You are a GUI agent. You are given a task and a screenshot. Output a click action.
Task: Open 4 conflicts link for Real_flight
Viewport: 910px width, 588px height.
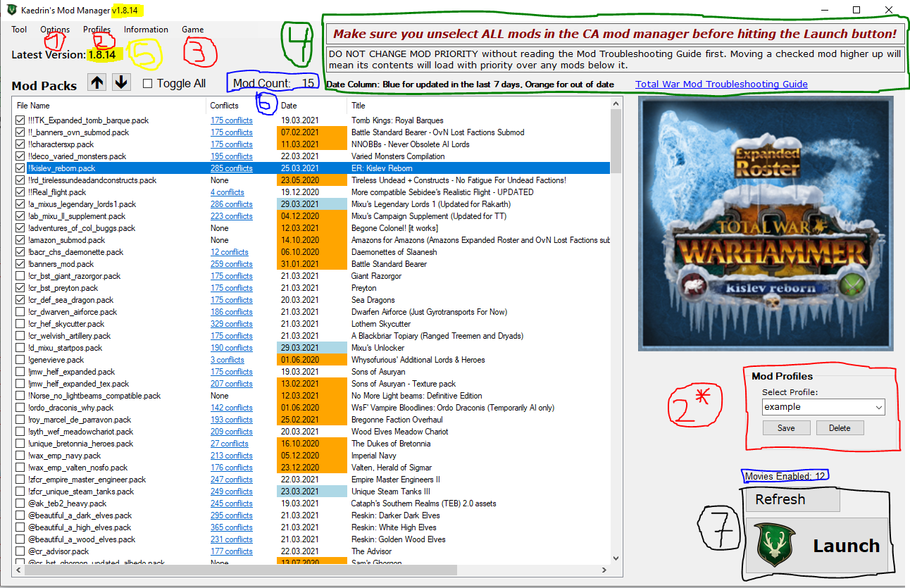(x=227, y=192)
